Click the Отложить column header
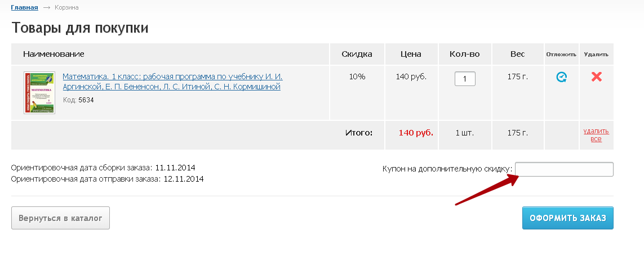 click(561, 55)
